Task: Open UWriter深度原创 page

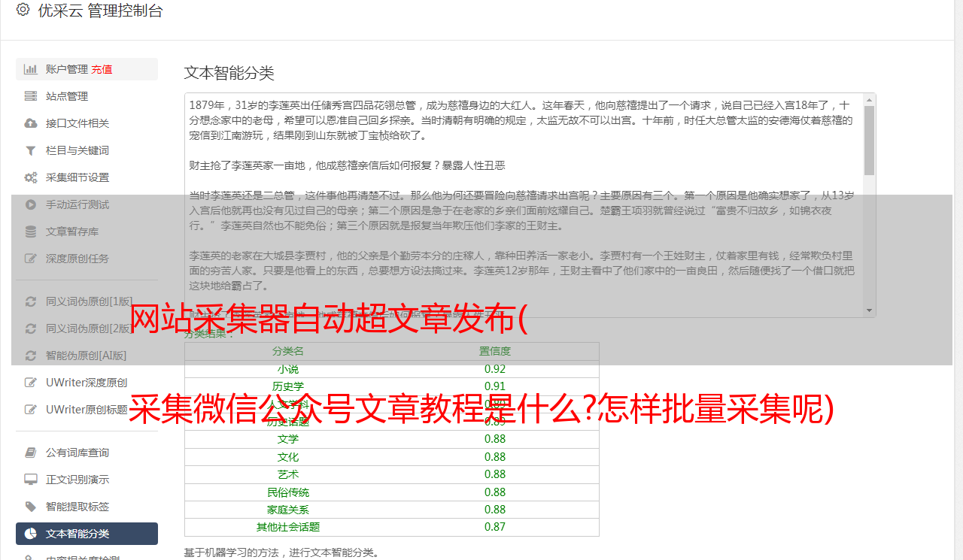Action: pos(87,383)
